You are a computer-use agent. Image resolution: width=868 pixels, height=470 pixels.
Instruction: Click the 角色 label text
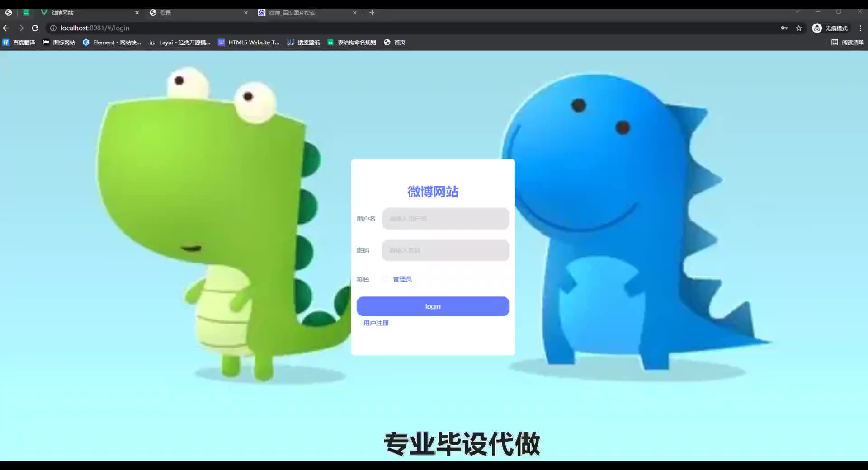pyautogui.click(x=363, y=279)
